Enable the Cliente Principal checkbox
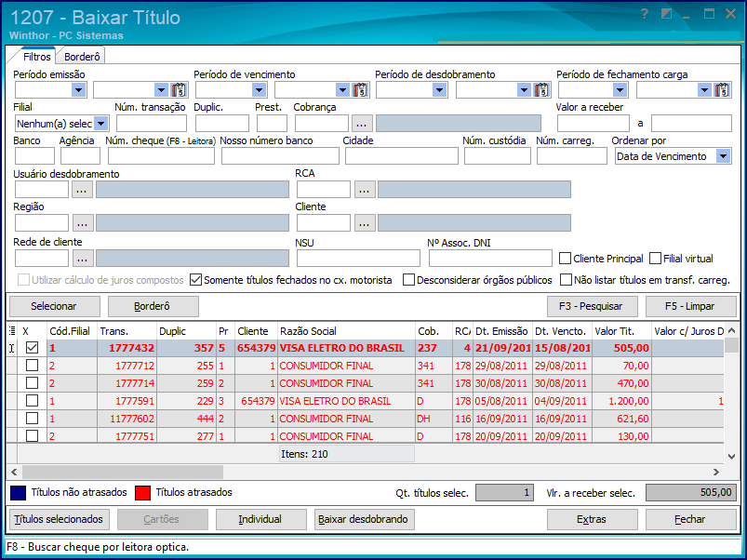This screenshot has width=747, height=560. click(x=565, y=259)
